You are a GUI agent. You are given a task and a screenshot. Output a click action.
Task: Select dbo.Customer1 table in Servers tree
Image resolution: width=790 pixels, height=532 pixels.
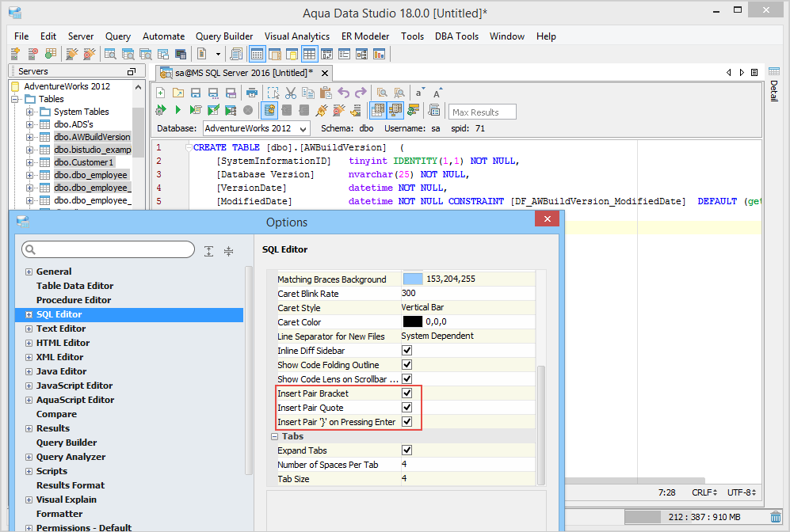pyautogui.click(x=84, y=162)
